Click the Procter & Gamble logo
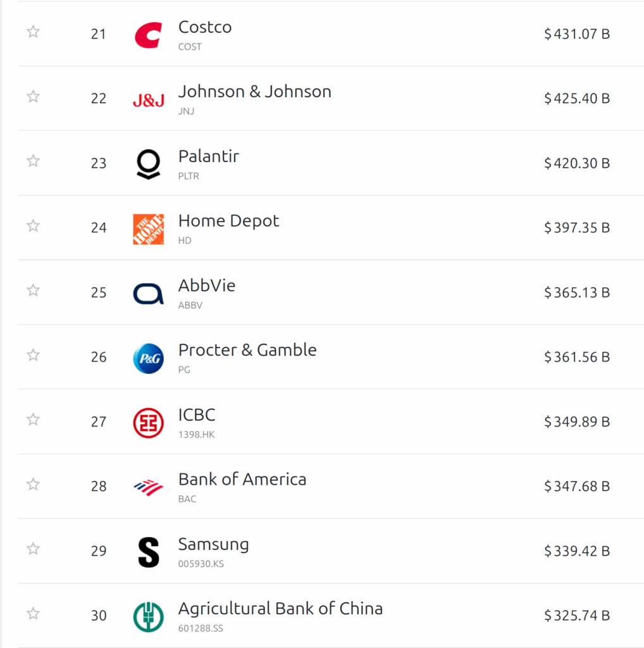644x648 pixels. [x=148, y=358]
